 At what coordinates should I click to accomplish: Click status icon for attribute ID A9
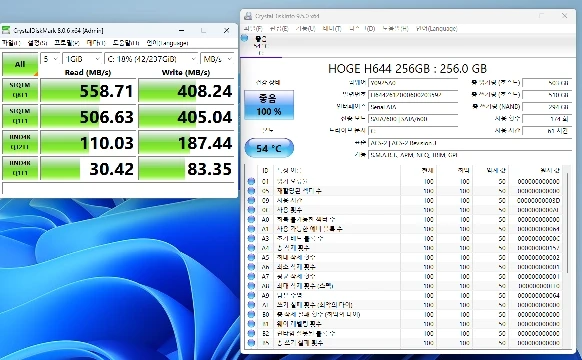pyautogui.click(x=251, y=295)
